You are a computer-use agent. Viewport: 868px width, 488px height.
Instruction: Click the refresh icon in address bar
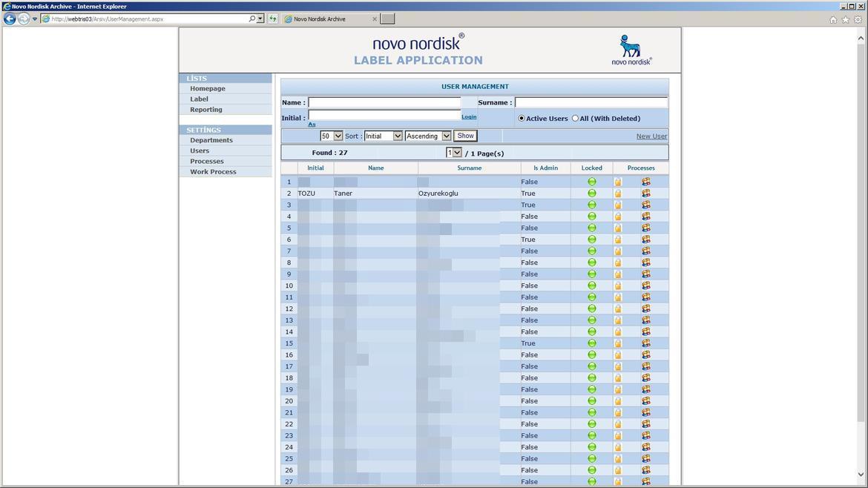(273, 19)
